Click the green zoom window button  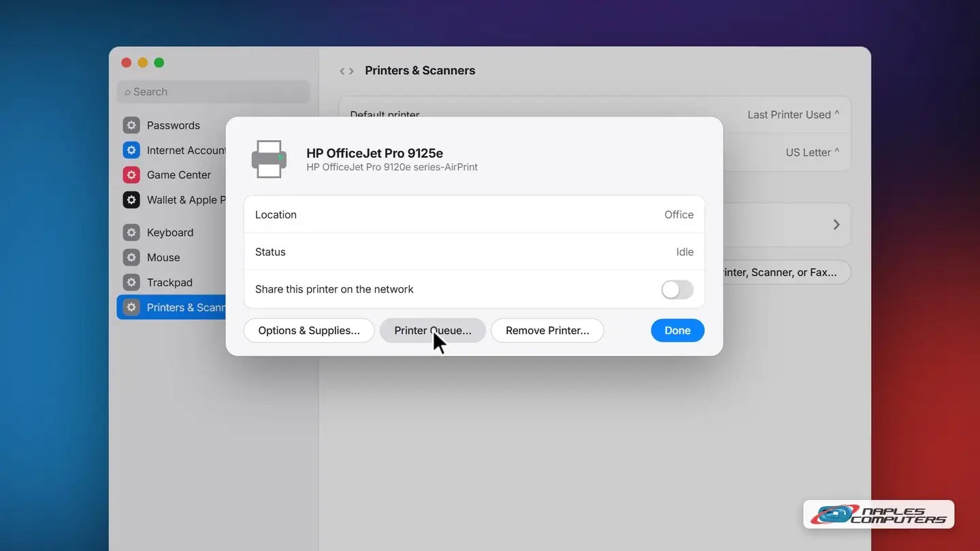pos(159,63)
